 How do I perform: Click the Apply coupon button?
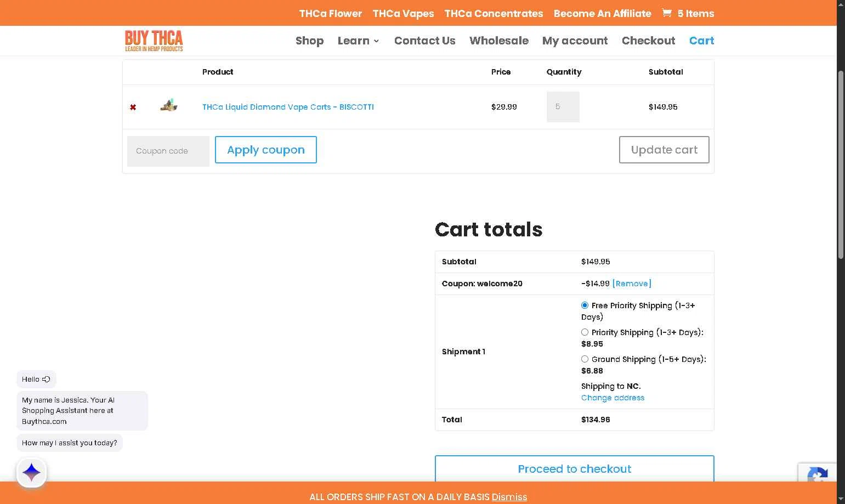pos(266,150)
